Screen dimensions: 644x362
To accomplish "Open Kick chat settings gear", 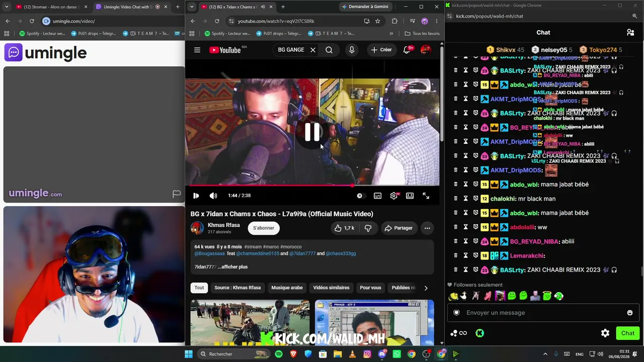I will [605, 333].
